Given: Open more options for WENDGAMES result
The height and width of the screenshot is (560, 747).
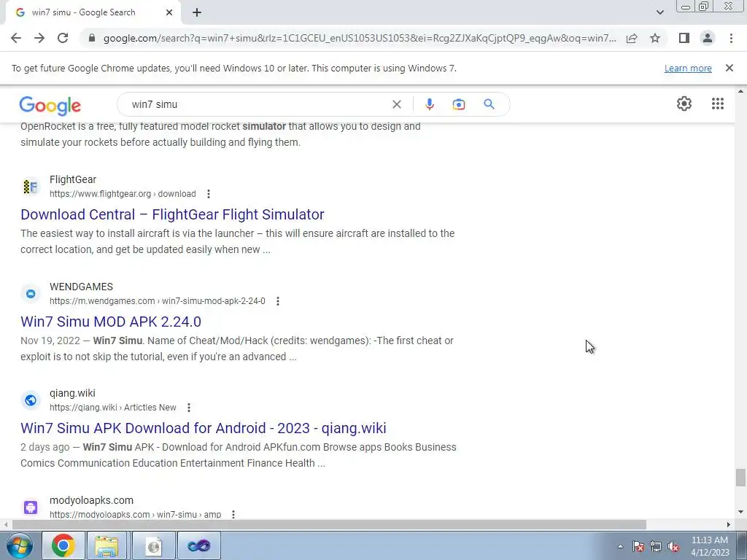Looking at the screenshot, I should (278, 301).
